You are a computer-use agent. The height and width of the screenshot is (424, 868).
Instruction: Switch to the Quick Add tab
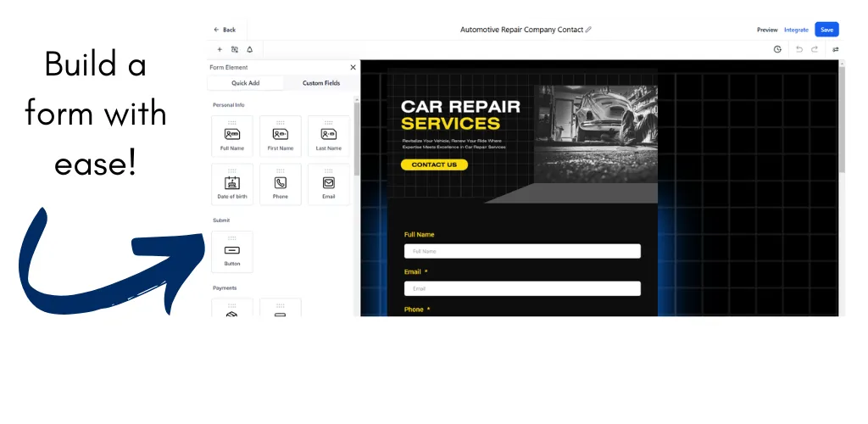tap(245, 83)
